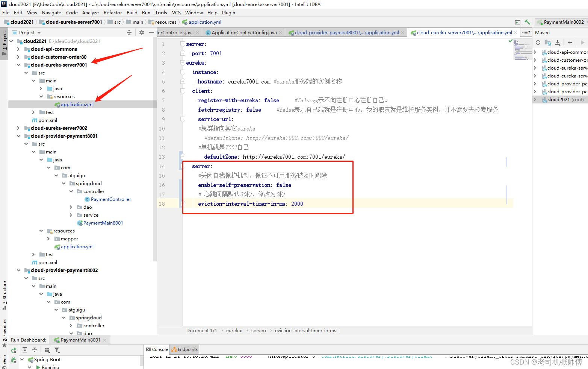The width and height of the screenshot is (588, 369).
Task: Open the Refactor menu
Action: [113, 13]
